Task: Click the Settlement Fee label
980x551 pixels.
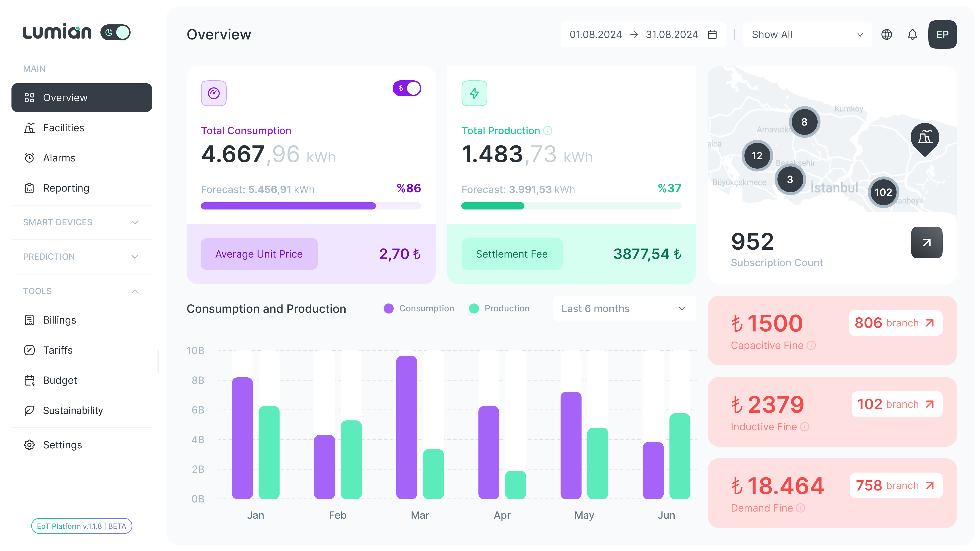Action: (x=512, y=254)
